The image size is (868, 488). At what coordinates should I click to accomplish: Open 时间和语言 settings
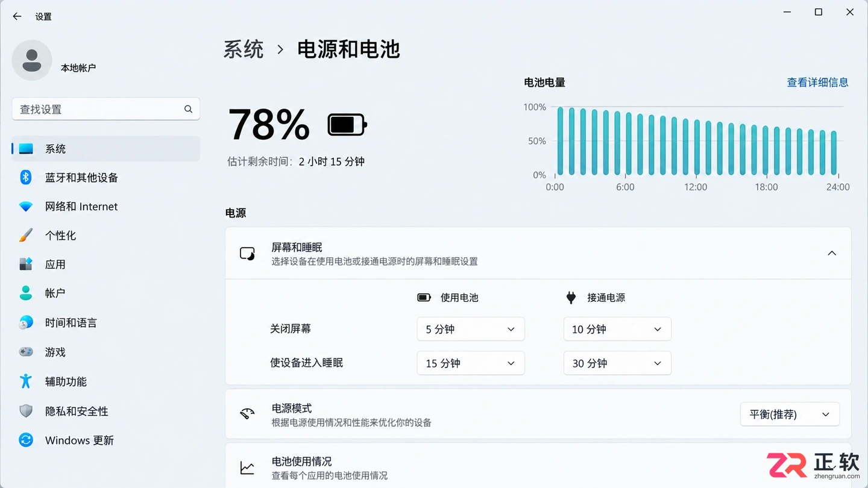click(106, 322)
